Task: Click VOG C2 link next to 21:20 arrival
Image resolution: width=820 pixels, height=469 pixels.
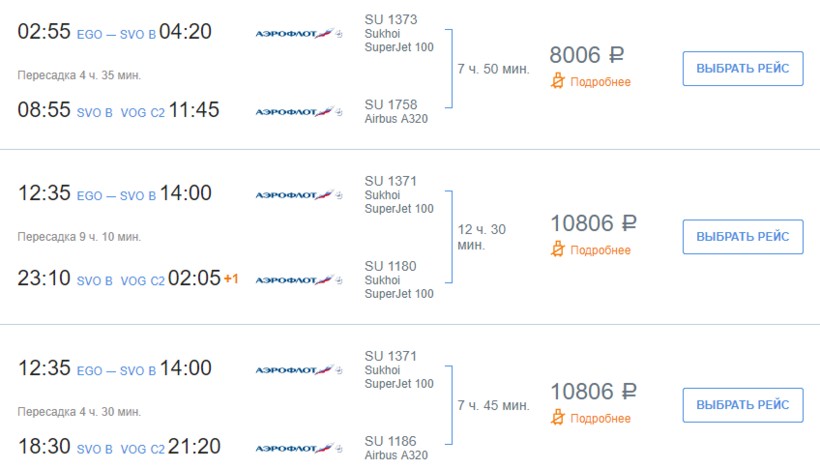Action: click(142, 449)
